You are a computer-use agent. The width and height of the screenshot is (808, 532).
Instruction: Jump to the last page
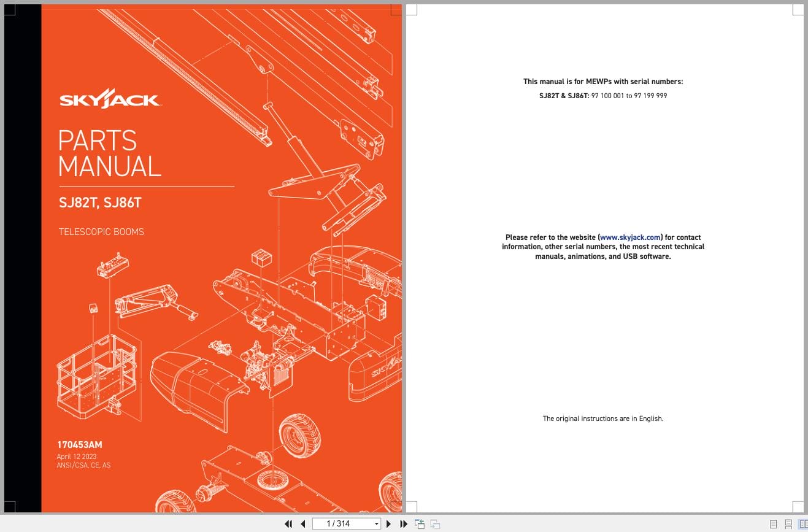(404, 523)
